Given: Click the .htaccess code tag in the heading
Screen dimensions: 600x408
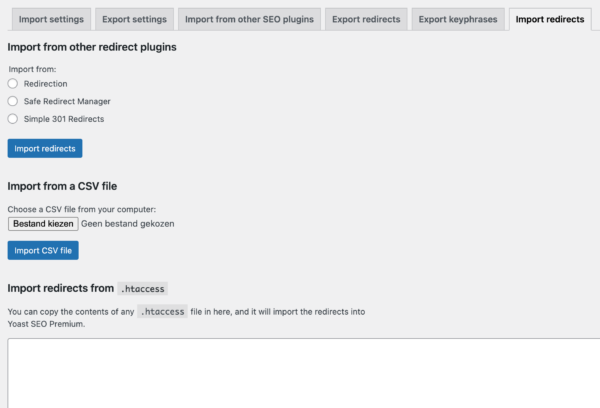Looking at the screenshot, I should (x=142, y=289).
